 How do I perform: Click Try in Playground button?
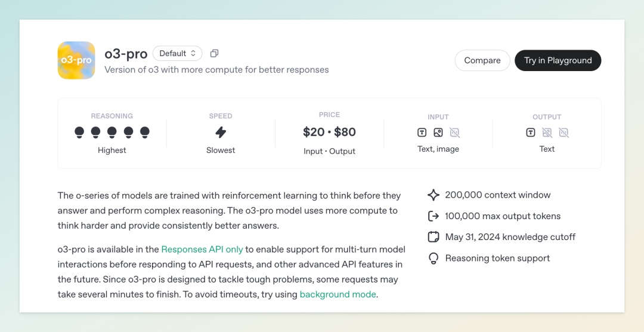[x=558, y=60]
